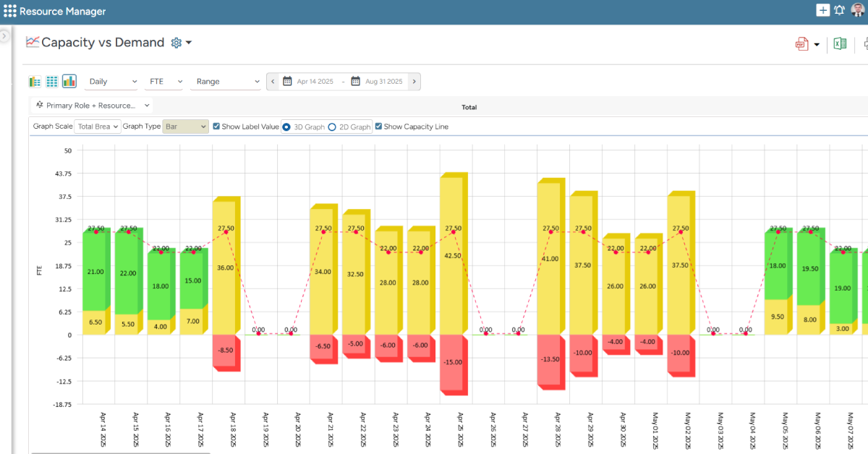
Task: Open the FTE unit selector
Action: click(x=163, y=81)
